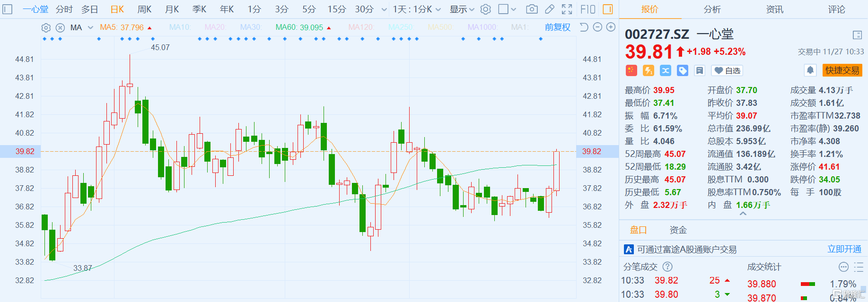Remove the MA indicator with X icon
The image size is (868, 302).
60,27
